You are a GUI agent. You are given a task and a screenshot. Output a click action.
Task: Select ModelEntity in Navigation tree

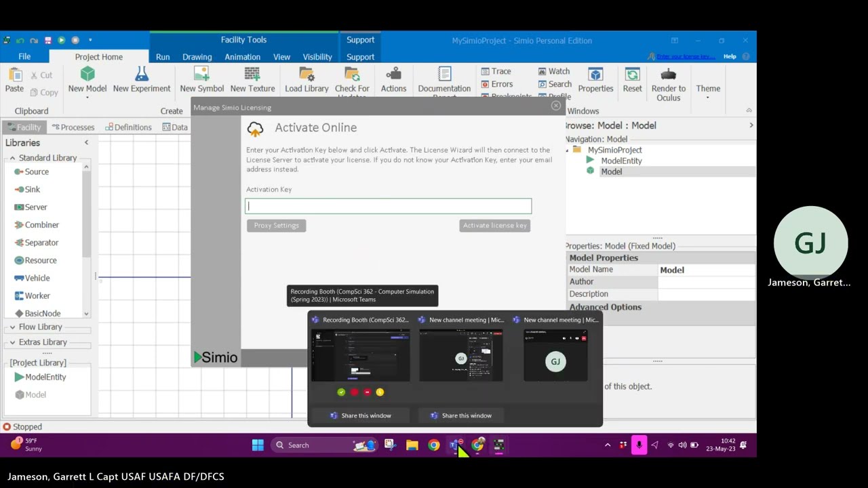click(x=621, y=161)
